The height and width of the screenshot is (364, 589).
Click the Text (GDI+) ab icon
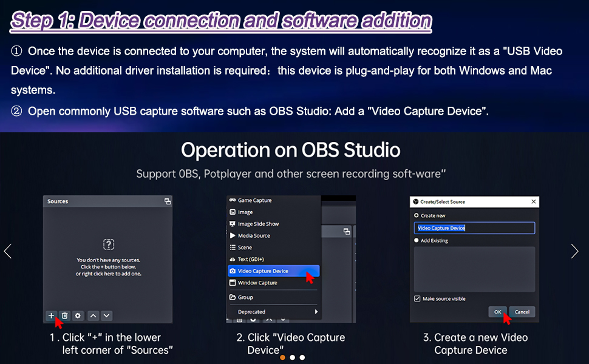[233, 259]
